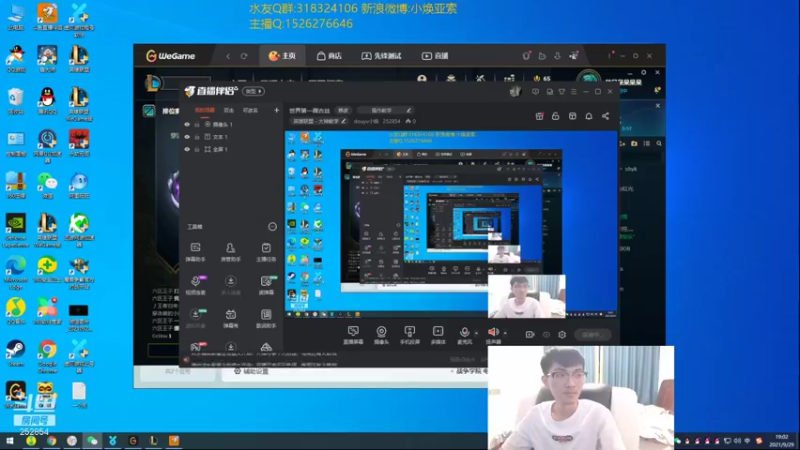Share the stream with share icon
The height and width of the screenshot is (450, 800).
click(x=605, y=116)
